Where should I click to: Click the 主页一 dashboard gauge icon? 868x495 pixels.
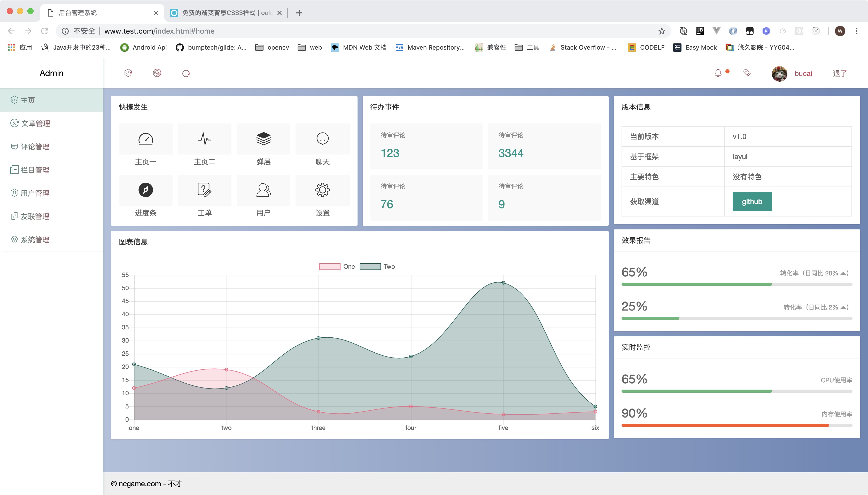[145, 139]
